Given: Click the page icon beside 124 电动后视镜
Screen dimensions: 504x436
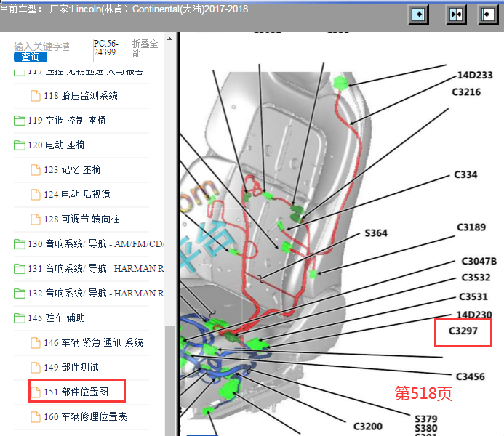Looking at the screenshot, I should [36, 195].
